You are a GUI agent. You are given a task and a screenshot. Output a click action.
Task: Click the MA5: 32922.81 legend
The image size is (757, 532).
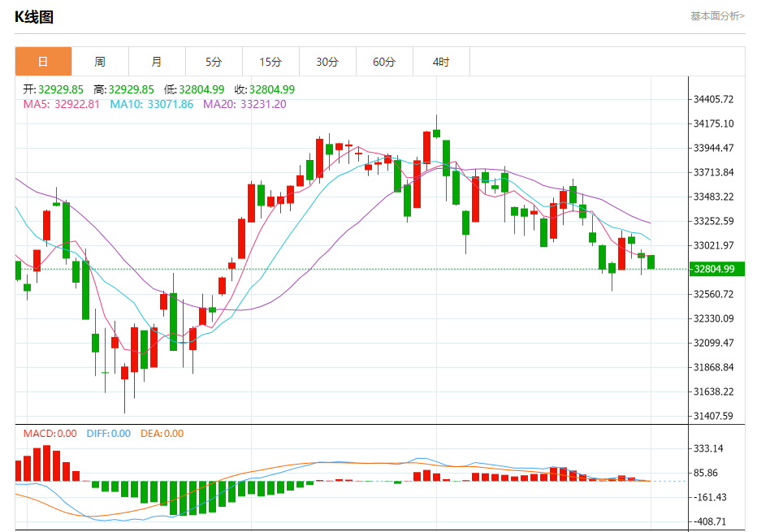pyautogui.click(x=61, y=104)
